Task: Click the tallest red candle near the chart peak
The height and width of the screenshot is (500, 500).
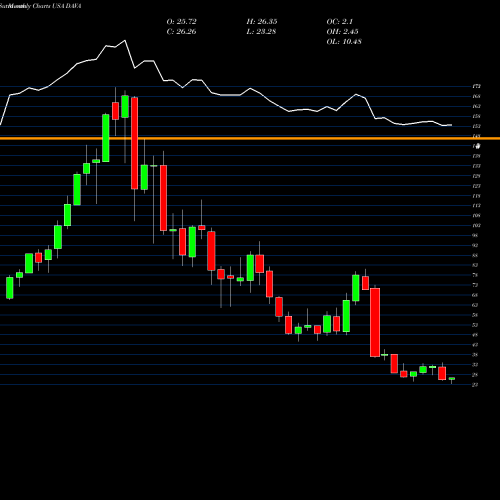Action: [134, 143]
